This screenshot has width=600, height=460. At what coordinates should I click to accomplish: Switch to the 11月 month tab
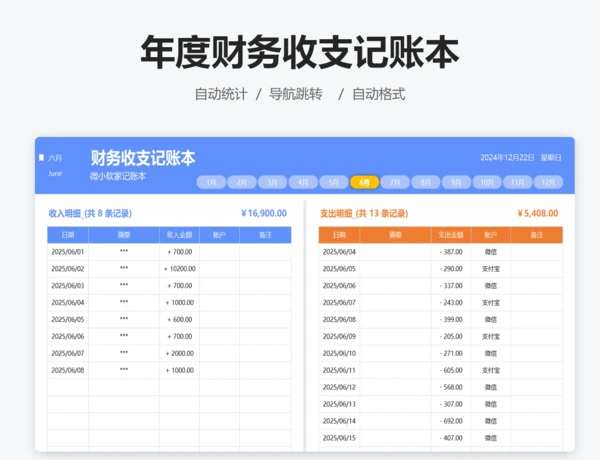517,182
